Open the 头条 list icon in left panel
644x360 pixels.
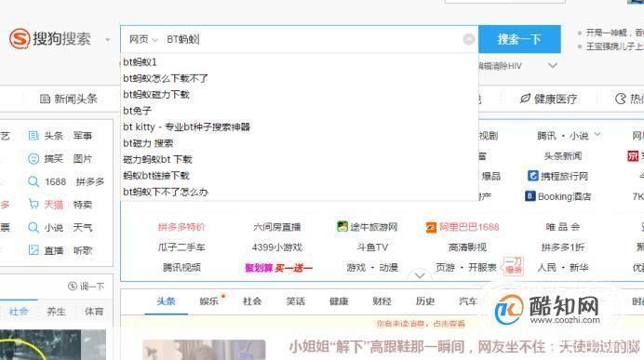click(34, 136)
